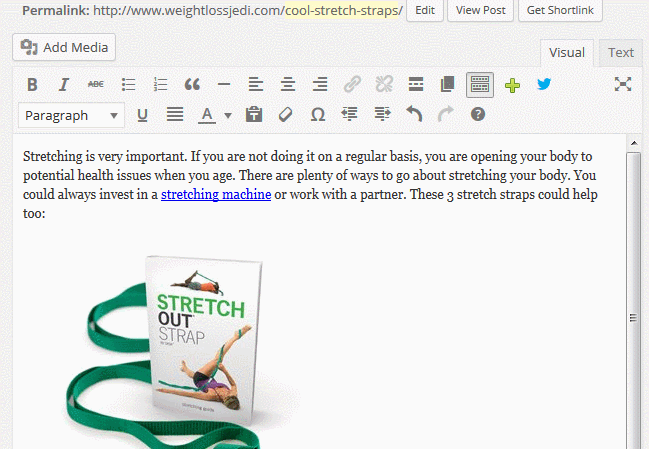Viewport: 649px width, 449px height.
Task: Open keyboard shortcuts help
Action: [478, 114]
